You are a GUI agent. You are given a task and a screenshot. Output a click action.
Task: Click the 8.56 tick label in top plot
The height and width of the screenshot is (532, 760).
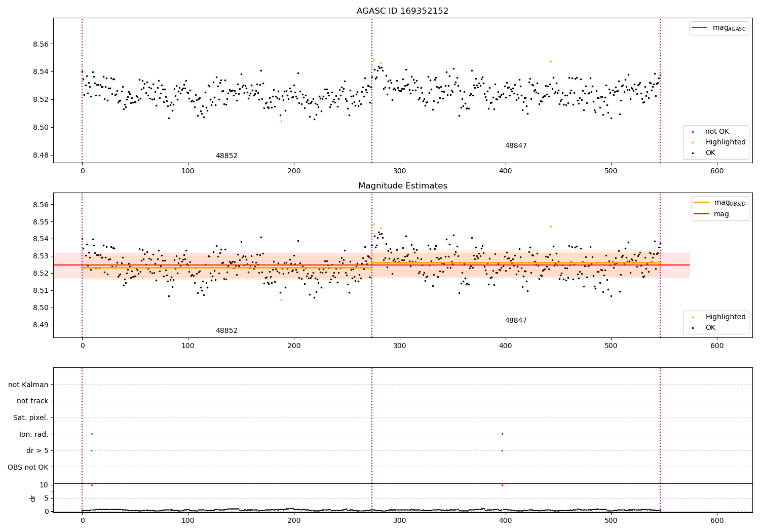(40, 44)
